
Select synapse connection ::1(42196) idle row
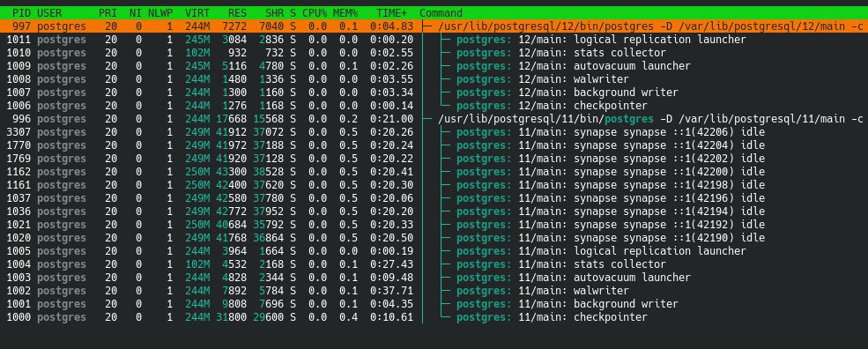[434, 198]
